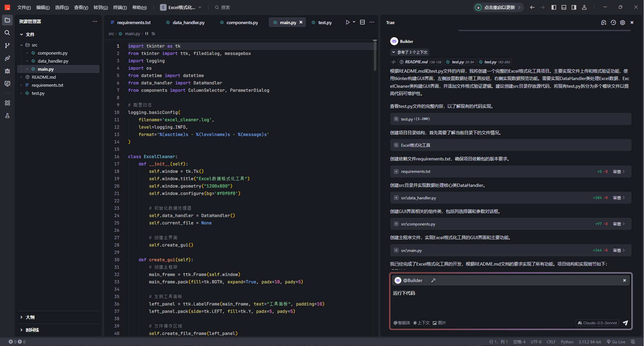The width and height of the screenshot is (644, 346).
Task: Open Trae panel settings gear
Action: (x=623, y=22)
